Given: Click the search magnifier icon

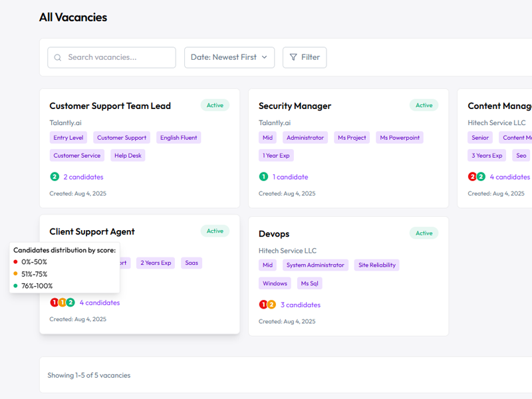Looking at the screenshot, I should [x=59, y=58].
